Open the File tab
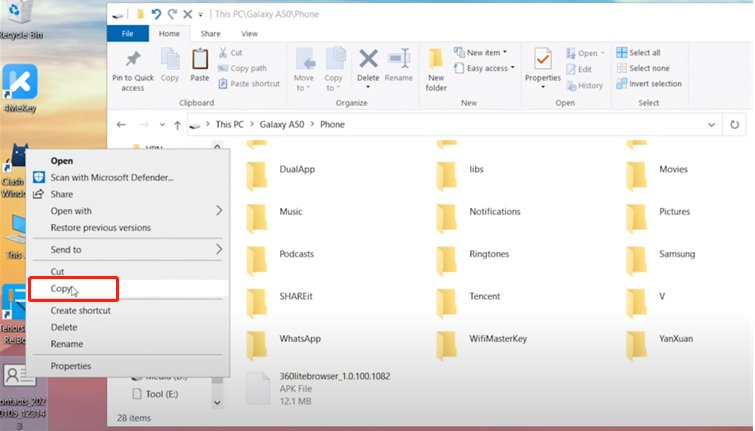755x431 pixels. point(128,33)
